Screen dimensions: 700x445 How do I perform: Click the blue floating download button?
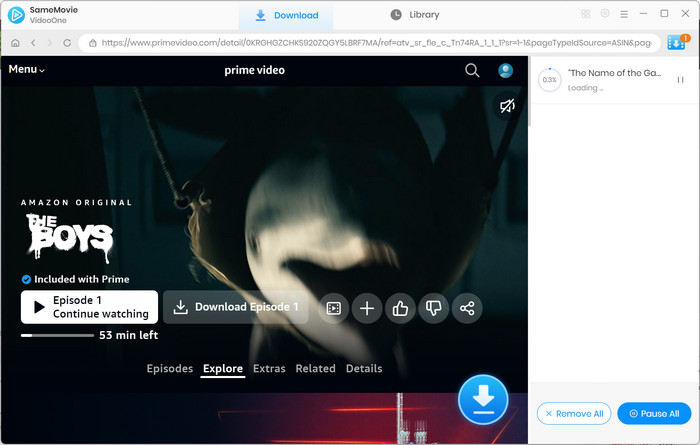[x=483, y=399]
